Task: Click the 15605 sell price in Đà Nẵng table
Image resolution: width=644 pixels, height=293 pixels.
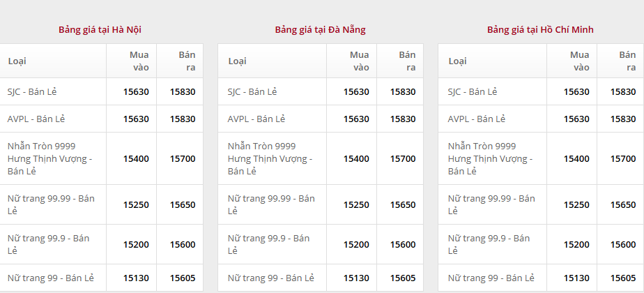Action: point(403,278)
